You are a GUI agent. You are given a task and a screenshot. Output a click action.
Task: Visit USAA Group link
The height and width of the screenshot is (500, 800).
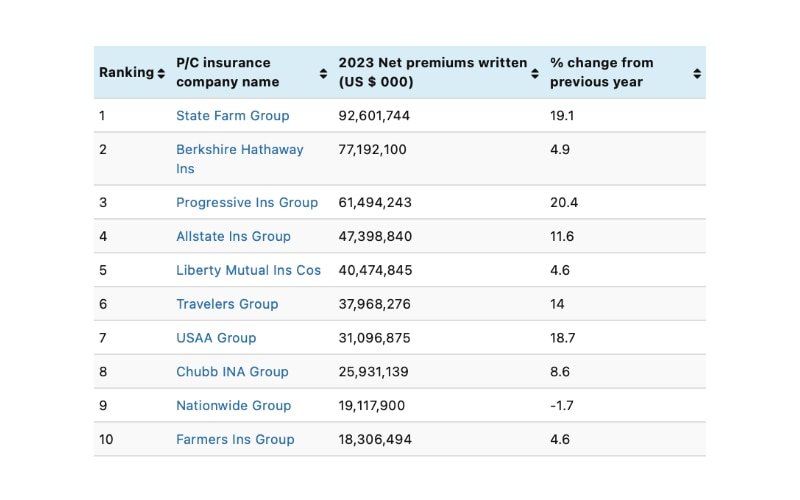[216, 338]
